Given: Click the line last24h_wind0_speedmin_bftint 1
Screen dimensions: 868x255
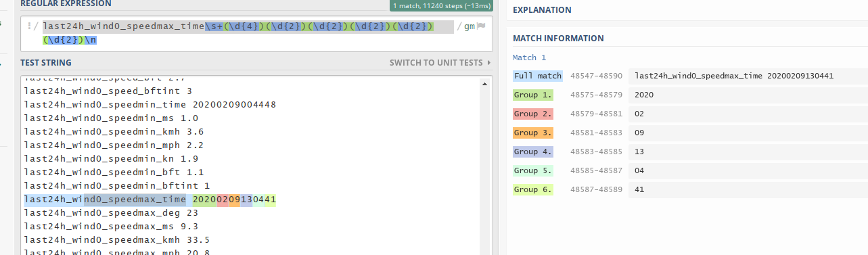Looking at the screenshot, I should pyautogui.click(x=117, y=185).
